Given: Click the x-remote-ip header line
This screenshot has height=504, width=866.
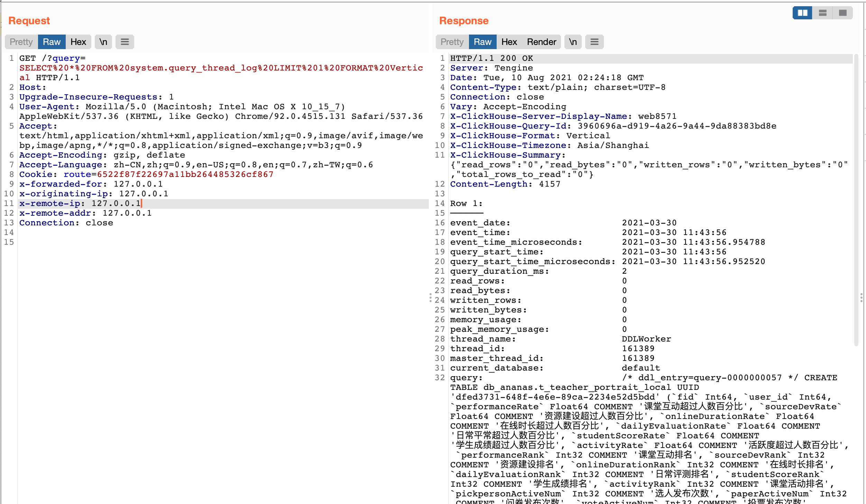Looking at the screenshot, I should point(80,204).
